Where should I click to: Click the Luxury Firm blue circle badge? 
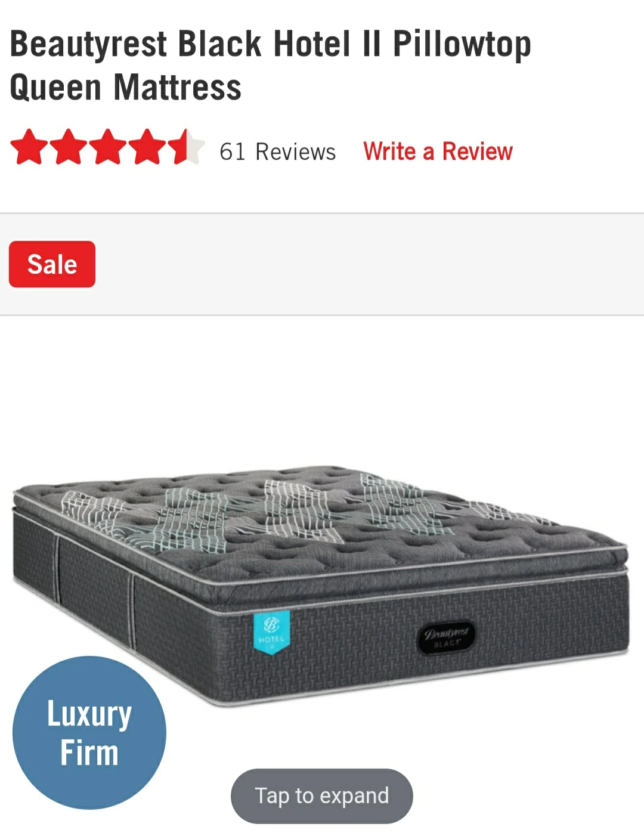point(89,732)
